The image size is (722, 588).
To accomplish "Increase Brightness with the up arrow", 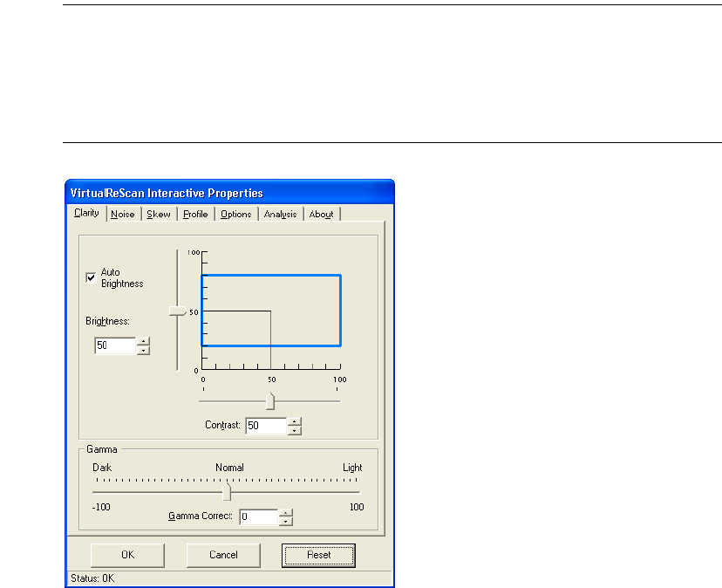I will [x=144, y=342].
